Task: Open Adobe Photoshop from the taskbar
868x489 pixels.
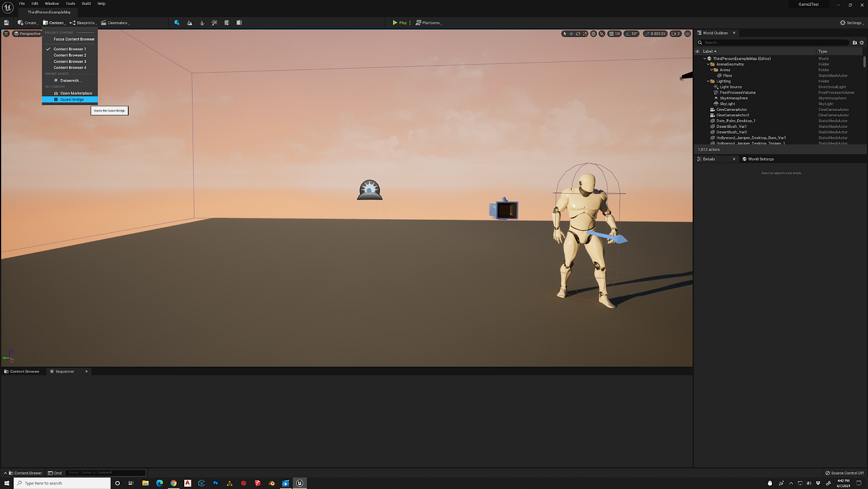Action: 216,483
